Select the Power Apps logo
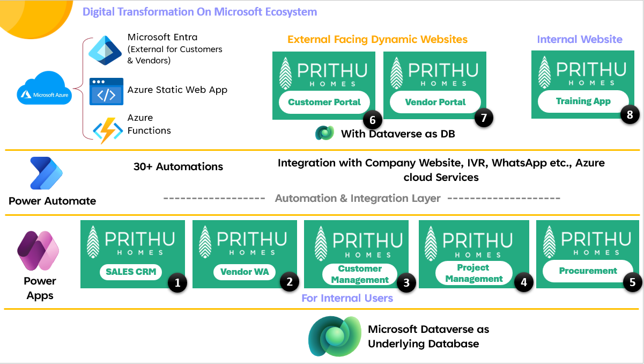This screenshot has height=364, width=644. pyautogui.click(x=38, y=251)
